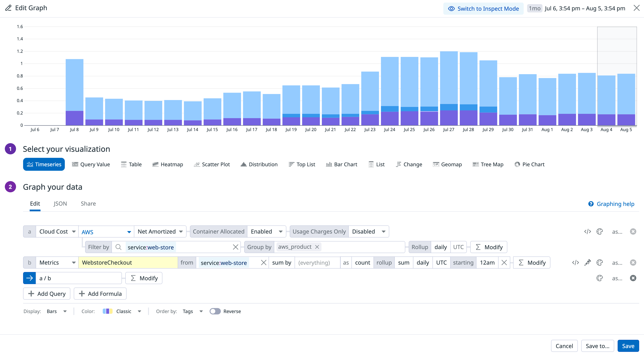Open the Display Bars dropdown
This screenshot has height=356, width=644.
click(x=56, y=311)
